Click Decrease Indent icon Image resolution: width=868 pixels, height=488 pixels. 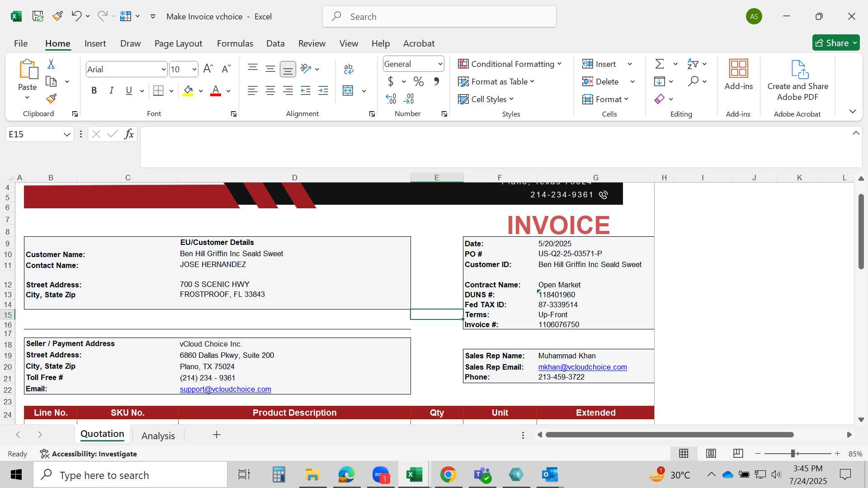point(306,91)
